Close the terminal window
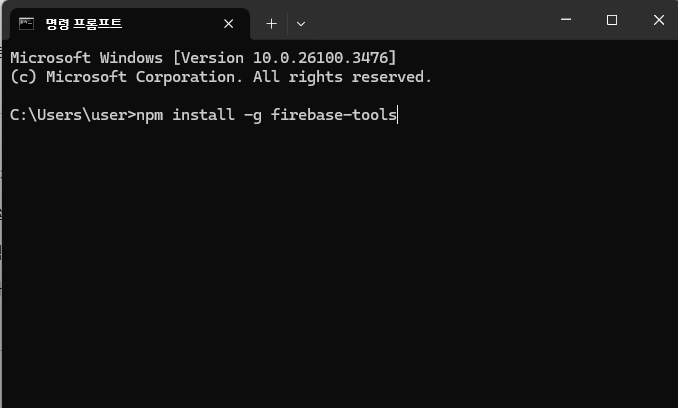This screenshot has width=678, height=408. point(659,20)
